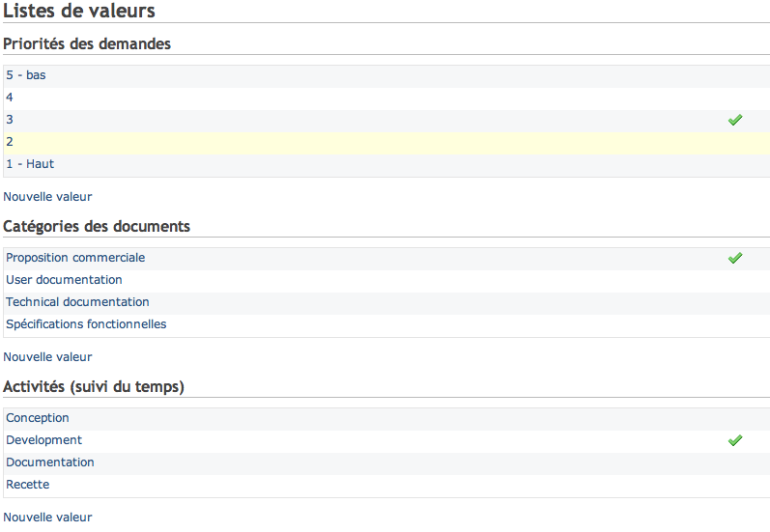Open priority value 3
This screenshot has height=532, width=770.
tap(10, 120)
